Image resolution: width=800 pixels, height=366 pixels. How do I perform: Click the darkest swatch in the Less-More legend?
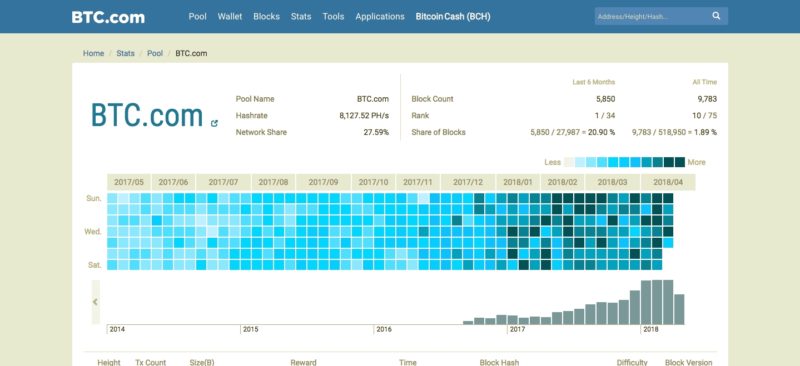pos(680,162)
